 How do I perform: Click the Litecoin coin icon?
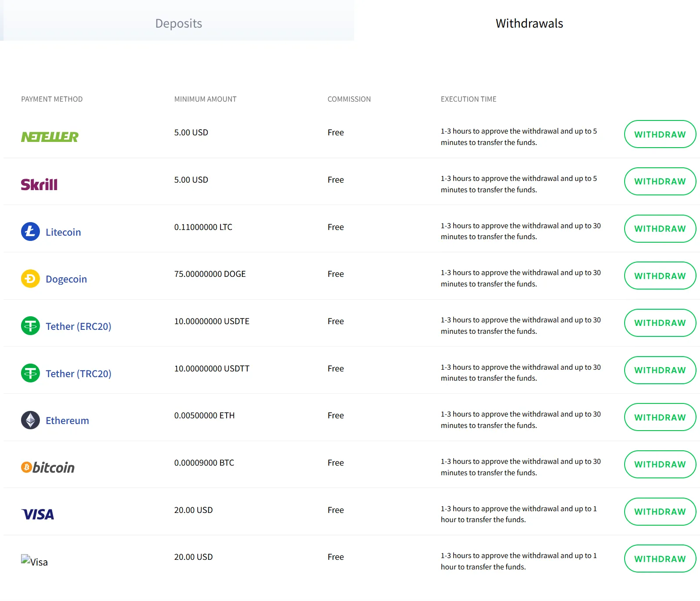pyautogui.click(x=30, y=231)
